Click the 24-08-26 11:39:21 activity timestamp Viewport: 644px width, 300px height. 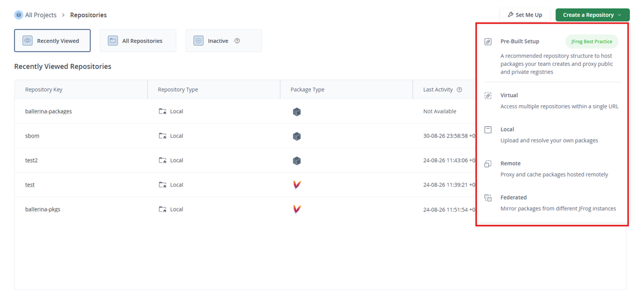[449, 185]
